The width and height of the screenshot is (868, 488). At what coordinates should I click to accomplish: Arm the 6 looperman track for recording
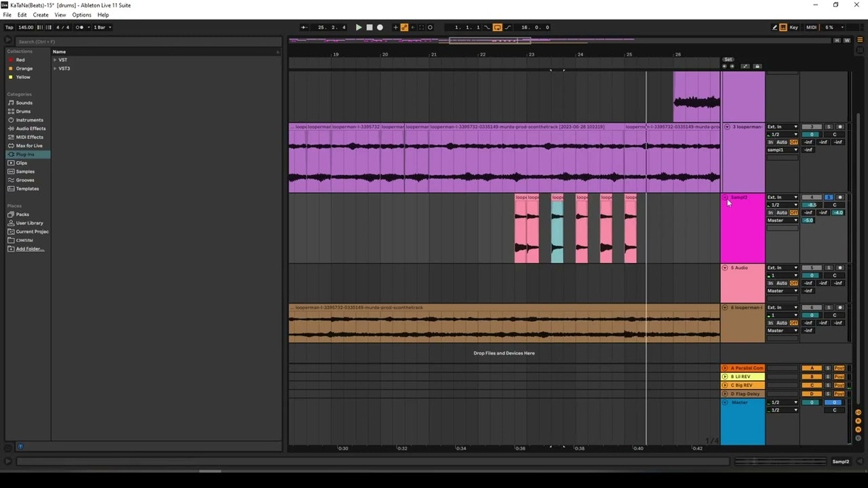tap(839, 308)
